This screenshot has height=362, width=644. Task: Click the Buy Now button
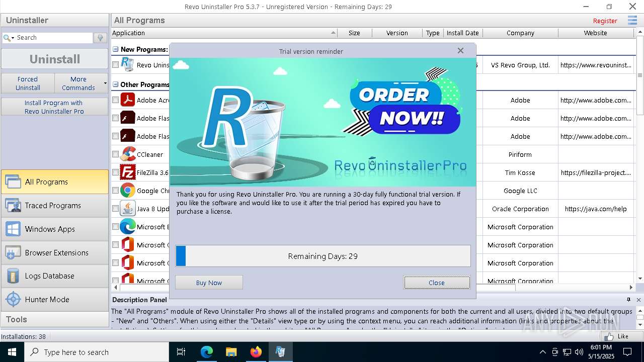click(x=209, y=283)
